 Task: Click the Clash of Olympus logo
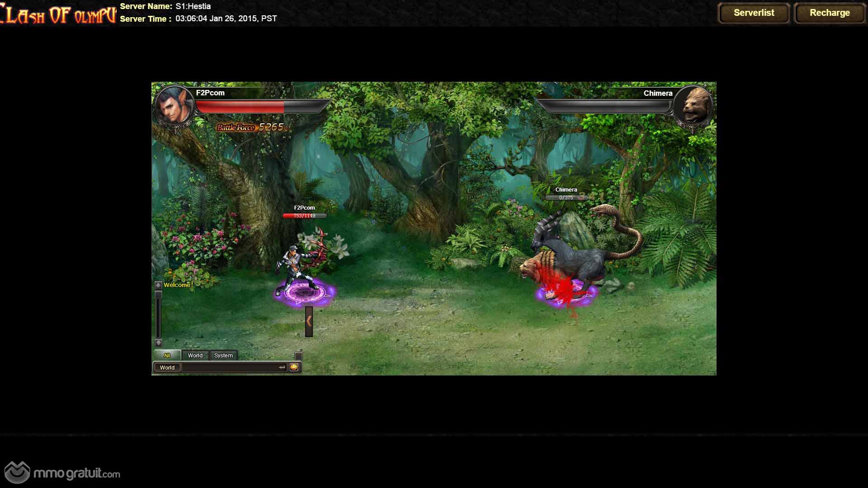tap(58, 14)
